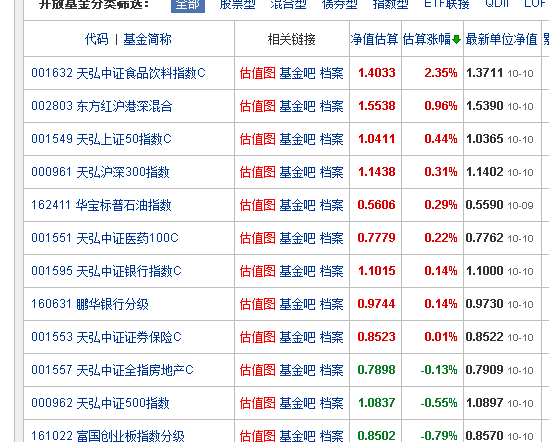Screen dimensions: 549x442
Task: Switch to 债券型 fund category
Action: [340, 4]
